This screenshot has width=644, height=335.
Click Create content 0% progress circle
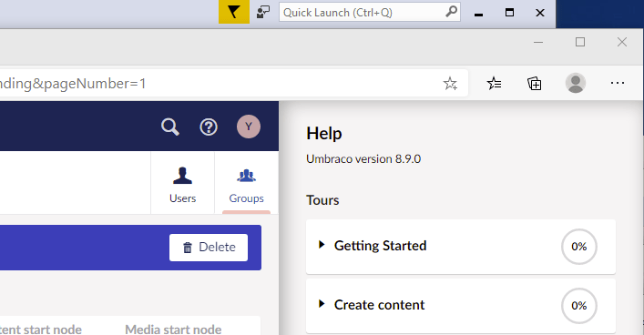click(x=579, y=306)
